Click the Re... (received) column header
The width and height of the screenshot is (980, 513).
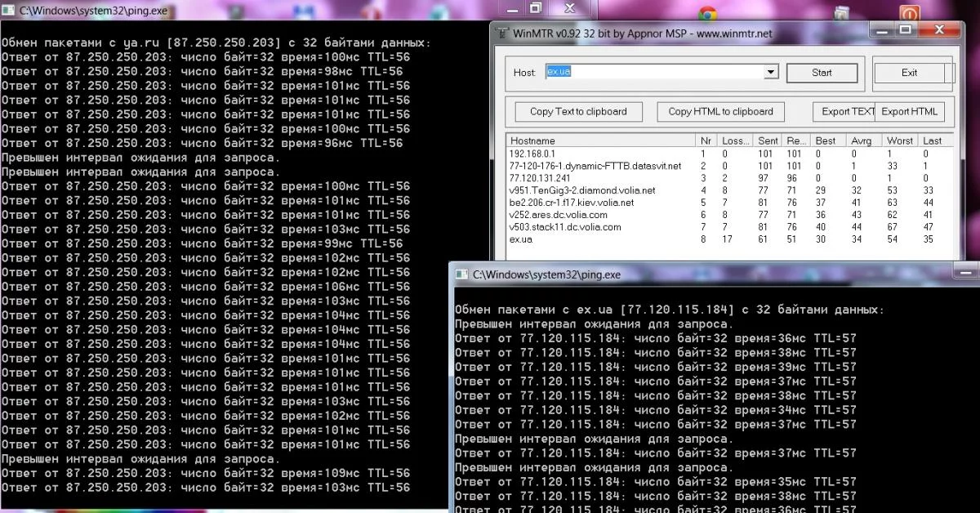click(797, 141)
